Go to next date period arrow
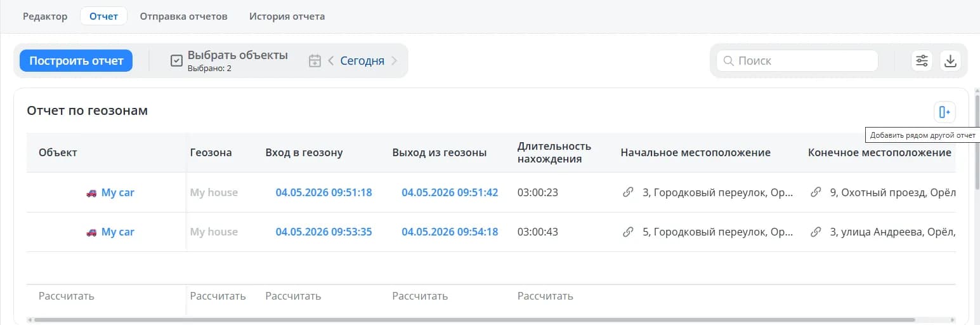 pyautogui.click(x=394, y=61)
